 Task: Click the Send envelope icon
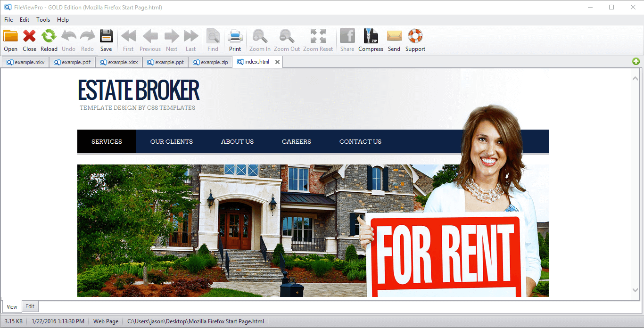(394, 36)
